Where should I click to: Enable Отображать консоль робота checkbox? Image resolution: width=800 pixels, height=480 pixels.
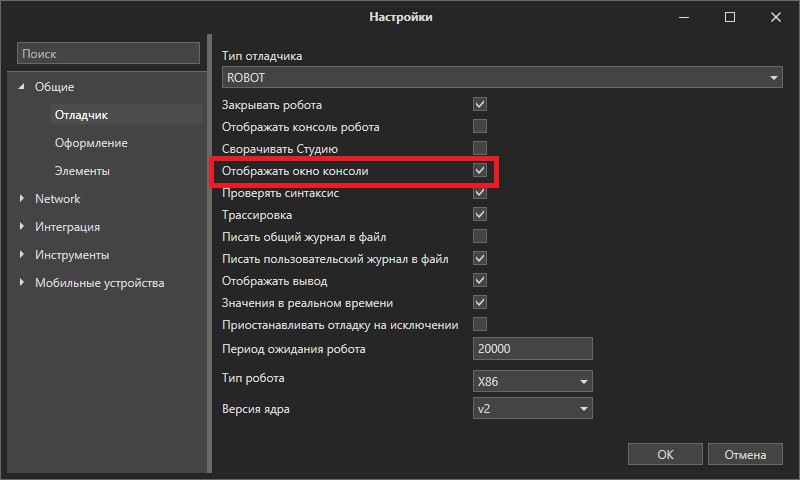coord(480,127)
